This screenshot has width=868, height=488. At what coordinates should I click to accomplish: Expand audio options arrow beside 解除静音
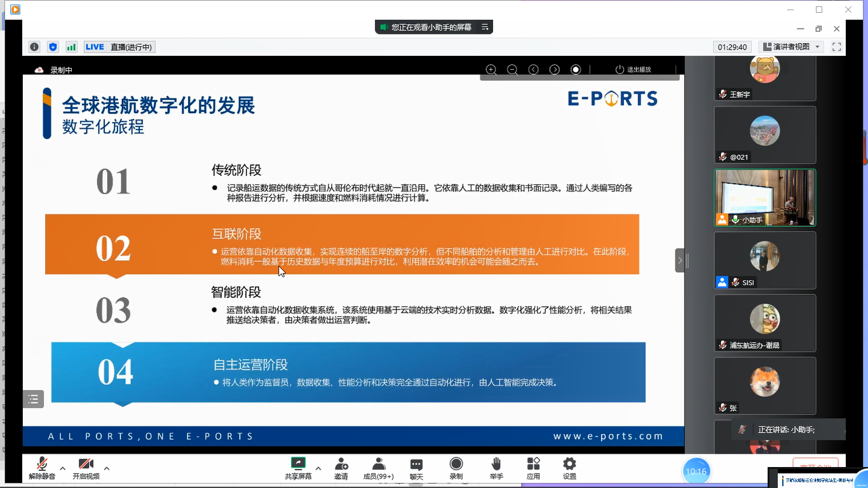point(62,468)
